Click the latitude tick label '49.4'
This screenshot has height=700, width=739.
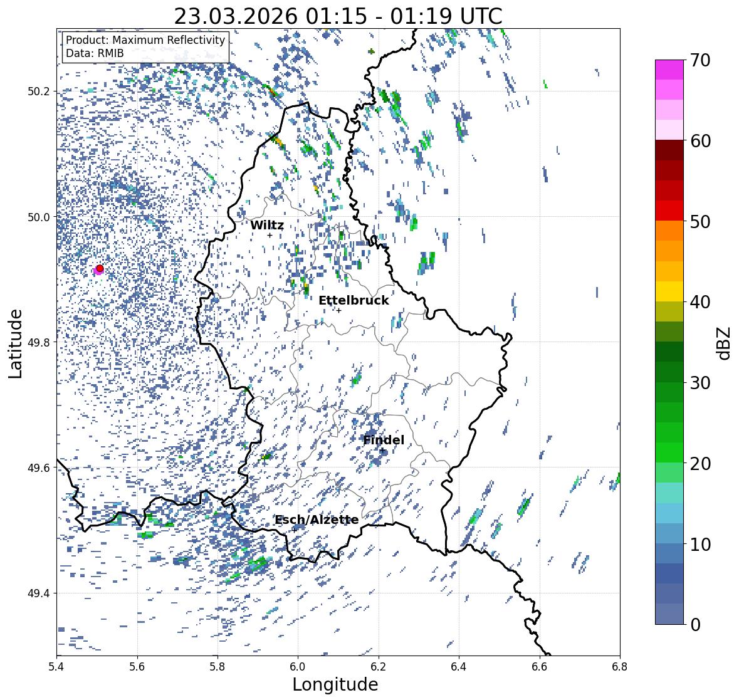(39, 593)
